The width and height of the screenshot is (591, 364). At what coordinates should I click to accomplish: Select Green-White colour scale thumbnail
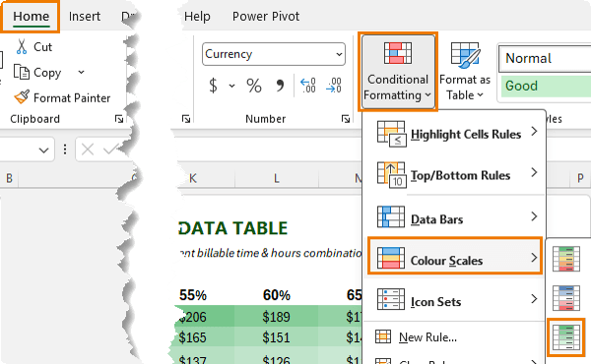pyautogui.click(x=566, y=337)
